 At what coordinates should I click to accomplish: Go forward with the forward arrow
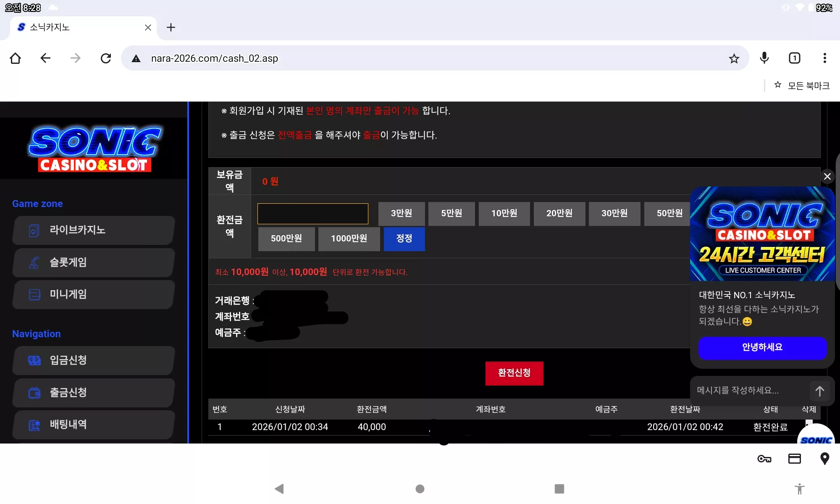[x=76, y=58]
